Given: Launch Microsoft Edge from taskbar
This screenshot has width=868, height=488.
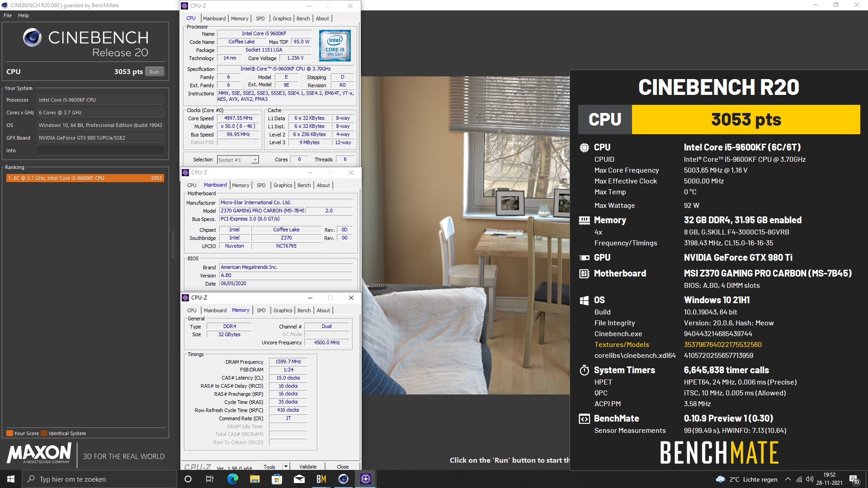Looking at the screenshot, I should (232, 479).
